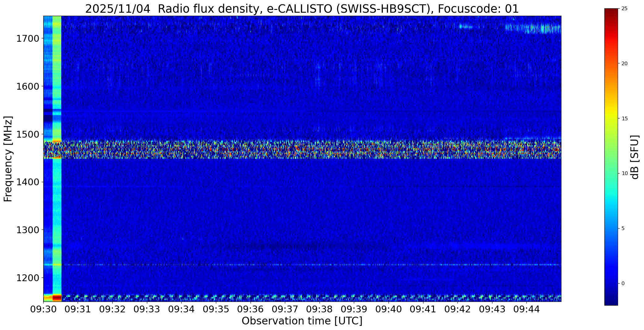Click the 09:42 time tick label

(x=458, y=309)
